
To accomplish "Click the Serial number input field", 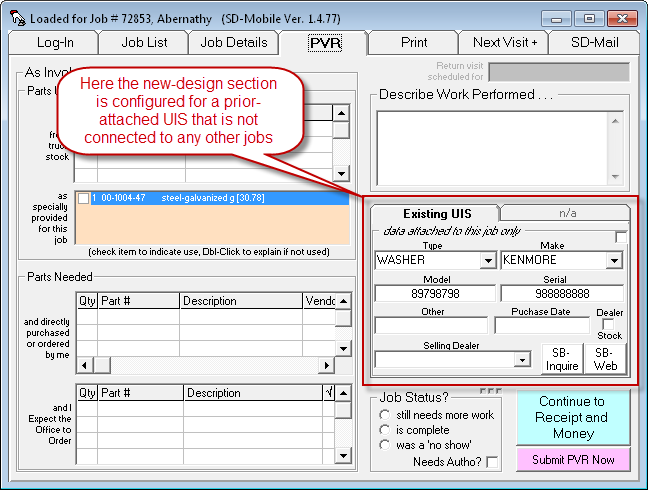I will 562,293.
